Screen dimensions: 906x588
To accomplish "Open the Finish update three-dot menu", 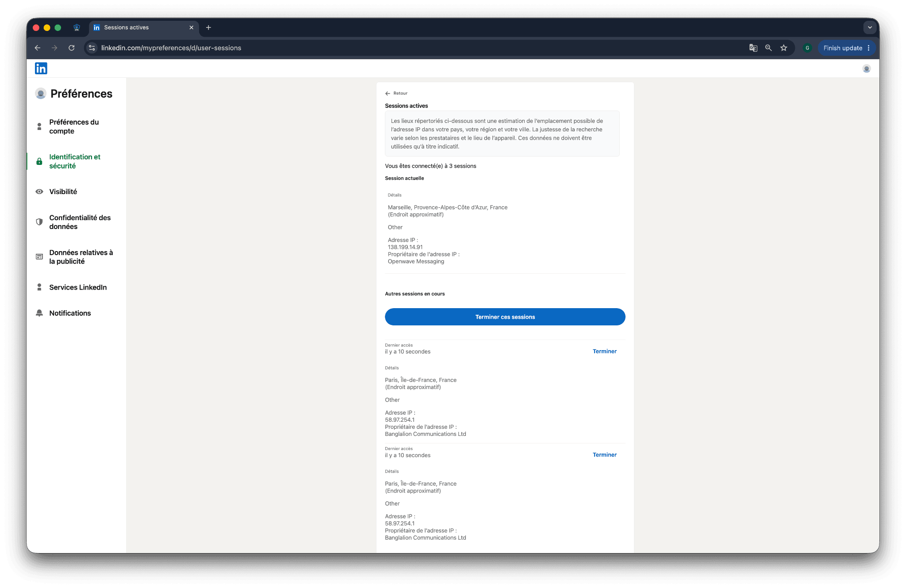I will pyautogui.click(x=868, y=48).
